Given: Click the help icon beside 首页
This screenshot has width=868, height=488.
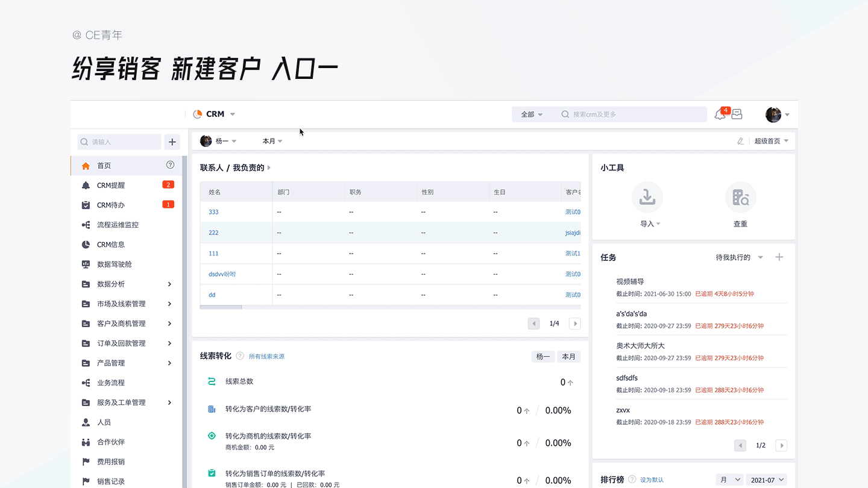Looking at the screenshot, I should (170, 165).
